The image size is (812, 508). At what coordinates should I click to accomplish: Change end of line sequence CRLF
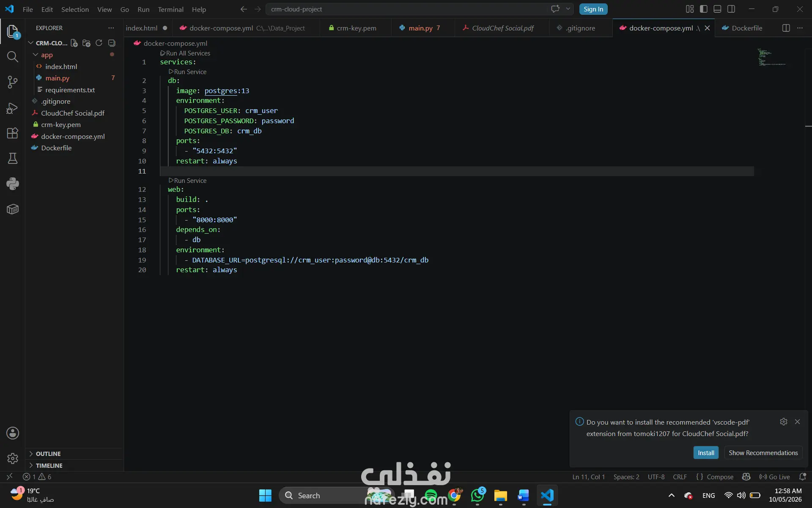point(680,477)
